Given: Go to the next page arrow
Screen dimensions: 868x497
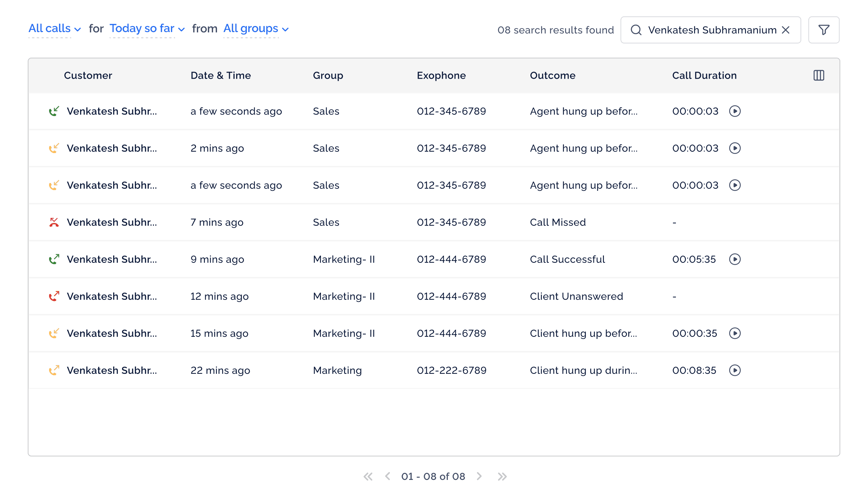Looking at the screenshot, I should coord(479,476).
